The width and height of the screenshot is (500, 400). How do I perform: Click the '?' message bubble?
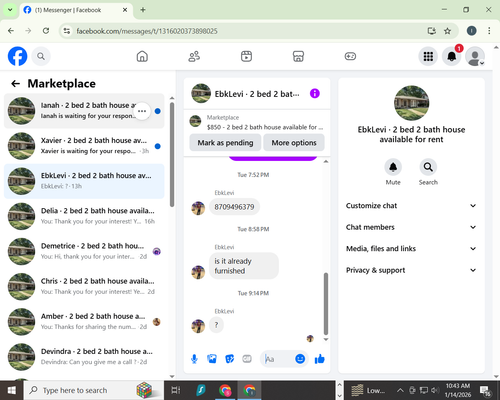[x=216, y=325]
